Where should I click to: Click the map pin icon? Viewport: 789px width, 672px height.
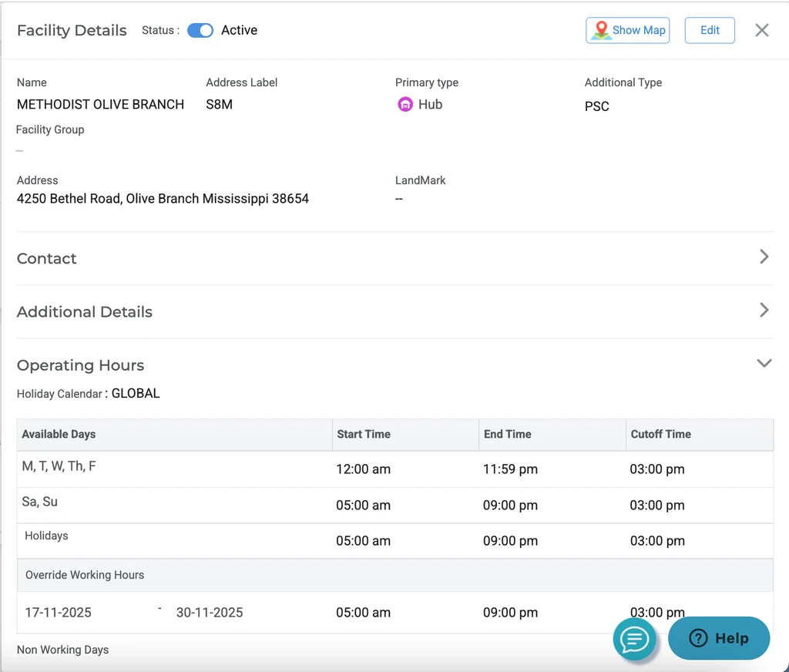(601, 30)
